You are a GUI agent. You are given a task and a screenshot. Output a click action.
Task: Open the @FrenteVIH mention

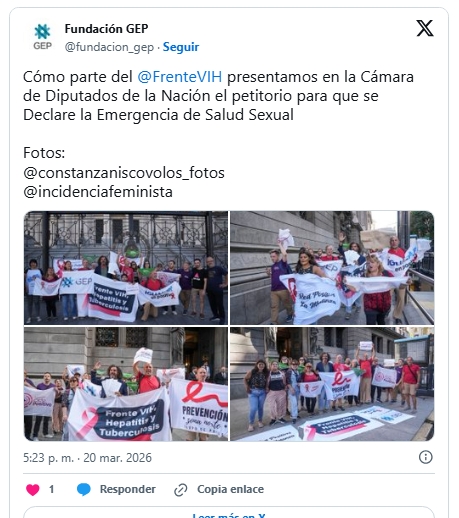tap(180, 77)
